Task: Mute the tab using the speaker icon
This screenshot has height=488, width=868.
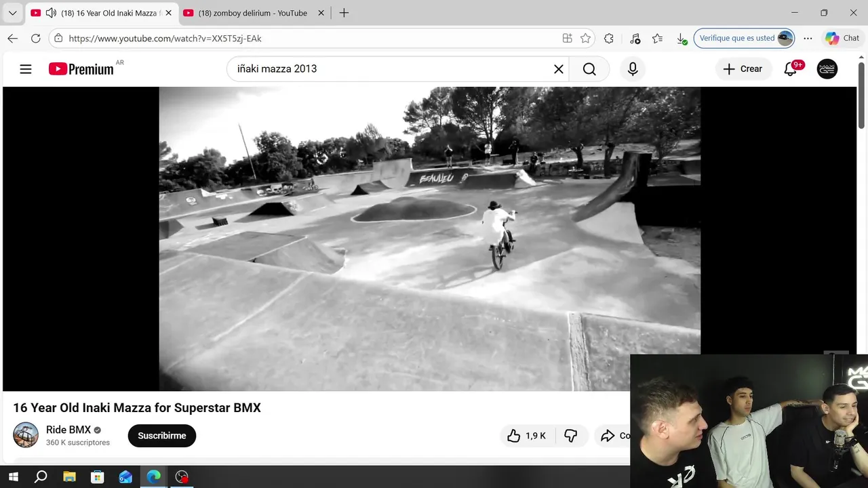Action: point(51,13)
